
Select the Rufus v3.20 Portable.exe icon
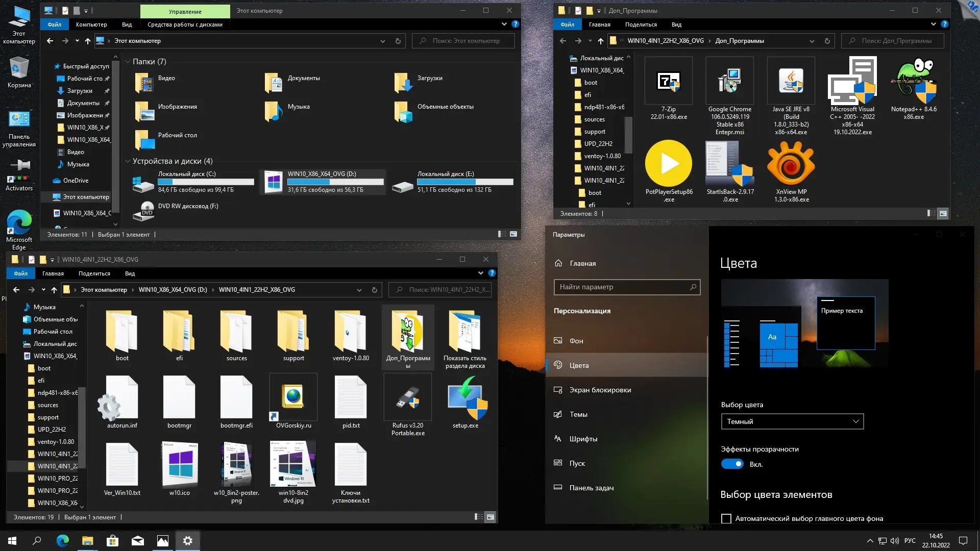point(408,398)
